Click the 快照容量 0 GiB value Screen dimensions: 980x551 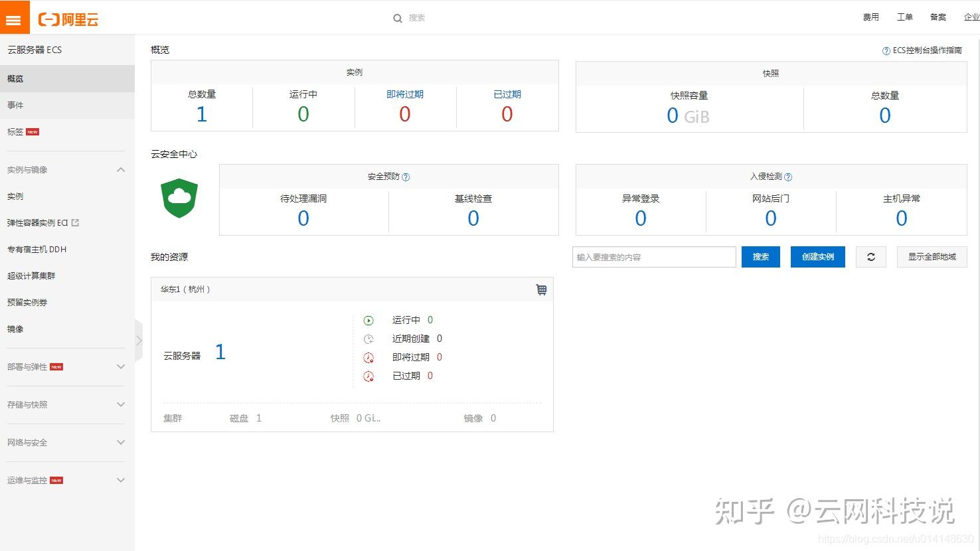point(688,116)
